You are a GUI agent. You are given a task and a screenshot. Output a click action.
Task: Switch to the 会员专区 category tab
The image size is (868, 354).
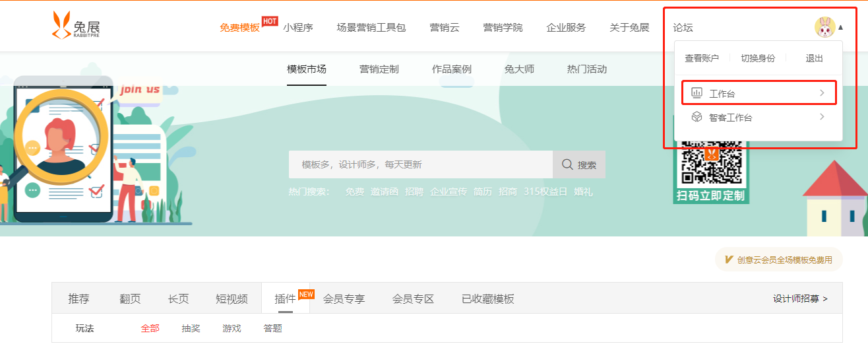tap(413, 299)
